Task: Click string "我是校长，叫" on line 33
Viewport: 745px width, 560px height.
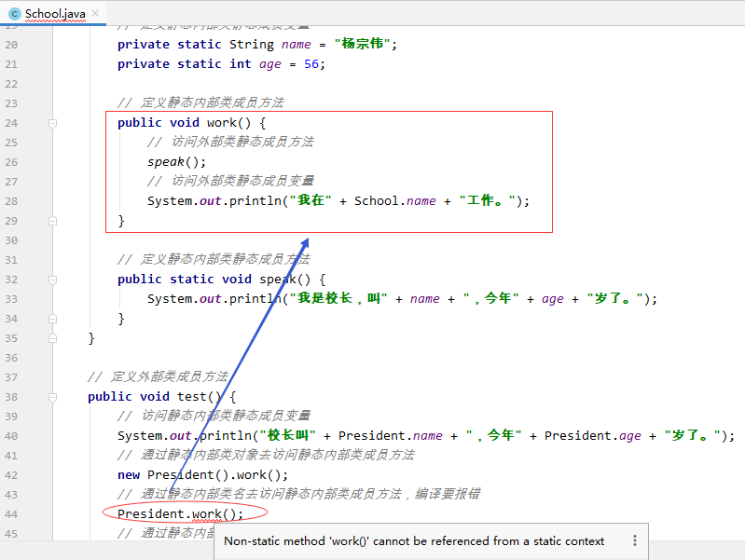Action: click(338, 298)
